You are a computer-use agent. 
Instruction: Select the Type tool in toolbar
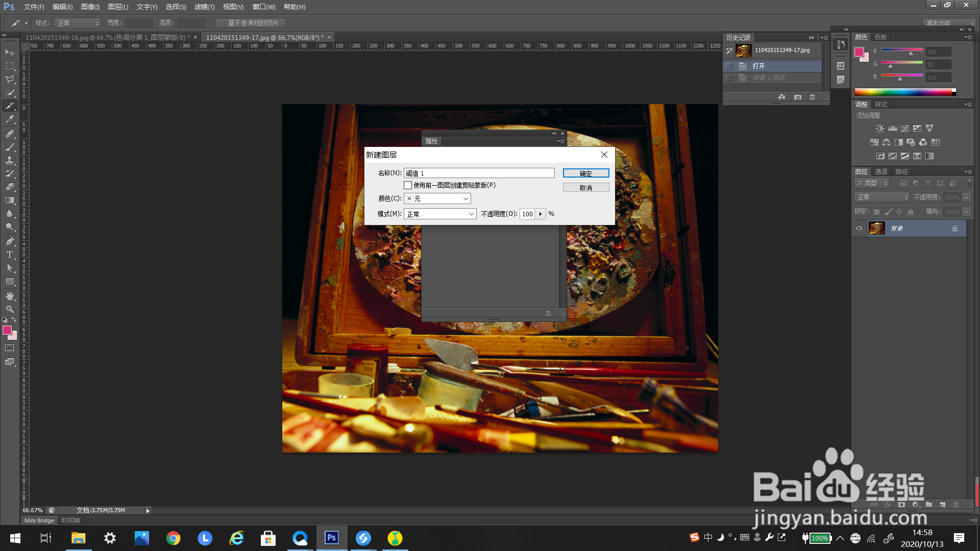click(10, 255)
